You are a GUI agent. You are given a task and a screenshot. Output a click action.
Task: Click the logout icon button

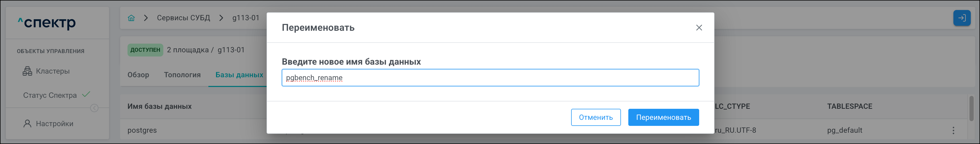coord(961,18)
